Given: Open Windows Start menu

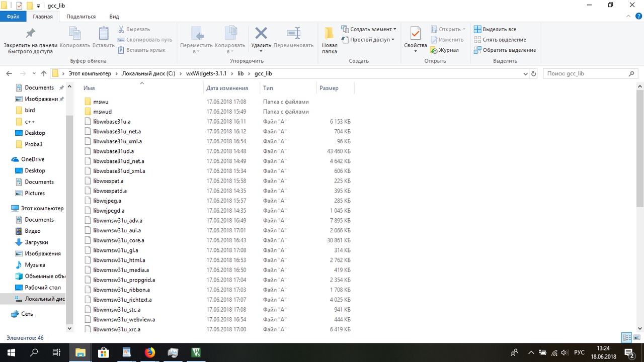Looking at the screenshot, I should (11, 352).
